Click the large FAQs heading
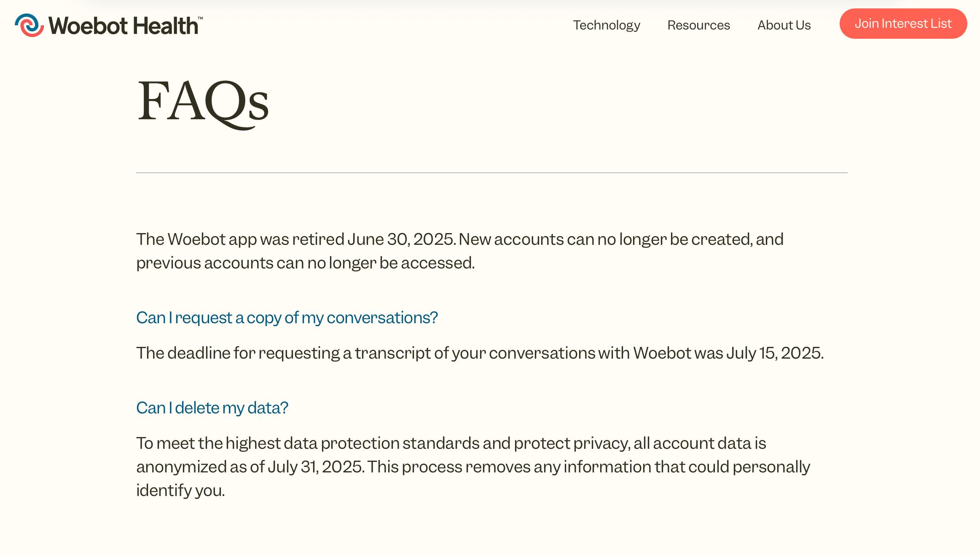 click(203, 102)
